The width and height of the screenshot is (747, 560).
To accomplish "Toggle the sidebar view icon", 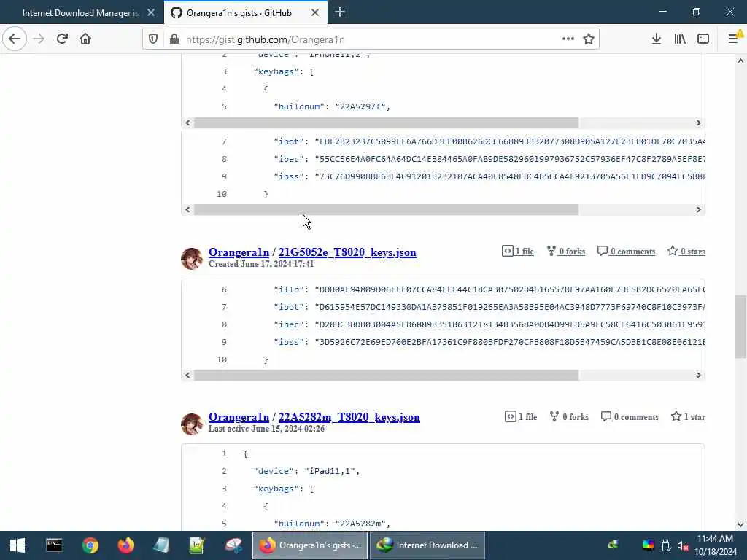I will point(703,39).
